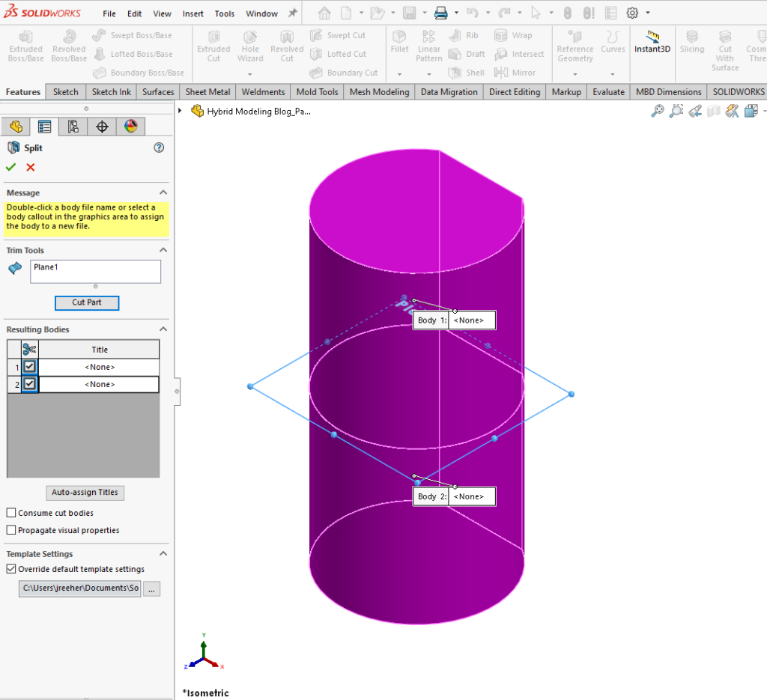
Task: Enable Consume cut bodies
Action: pos(10,513)
